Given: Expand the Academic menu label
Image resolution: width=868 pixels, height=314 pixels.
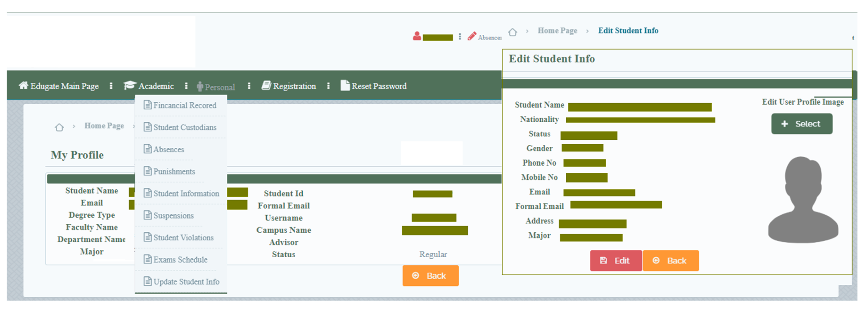Looking at the screenshot, I should pyautogui.click(x=156, y=86).
